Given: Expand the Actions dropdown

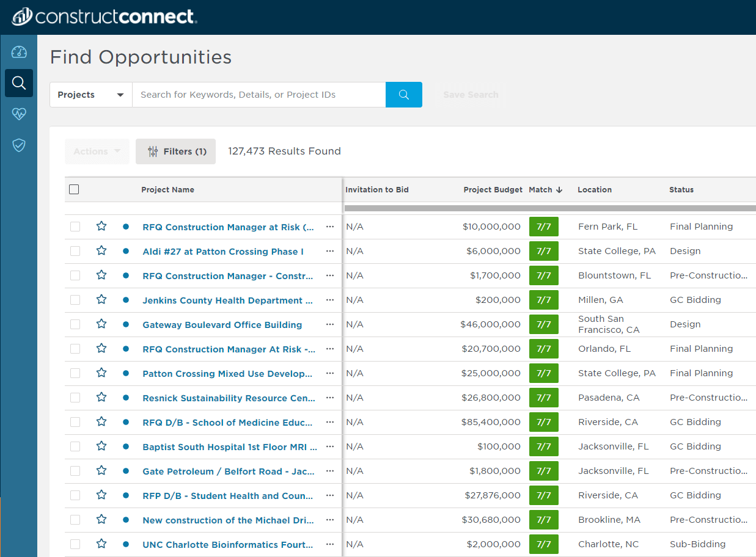Looking at the screenshot, I should pos(97,151).
